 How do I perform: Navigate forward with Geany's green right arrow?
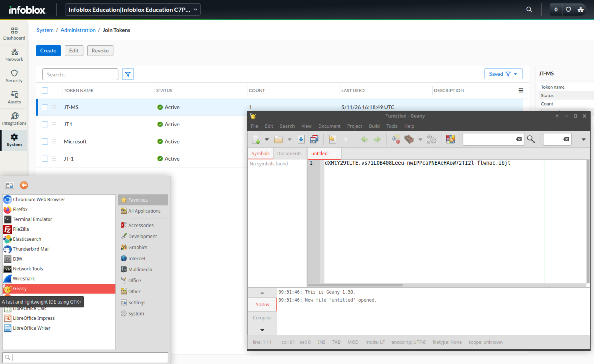click(377, 139)
